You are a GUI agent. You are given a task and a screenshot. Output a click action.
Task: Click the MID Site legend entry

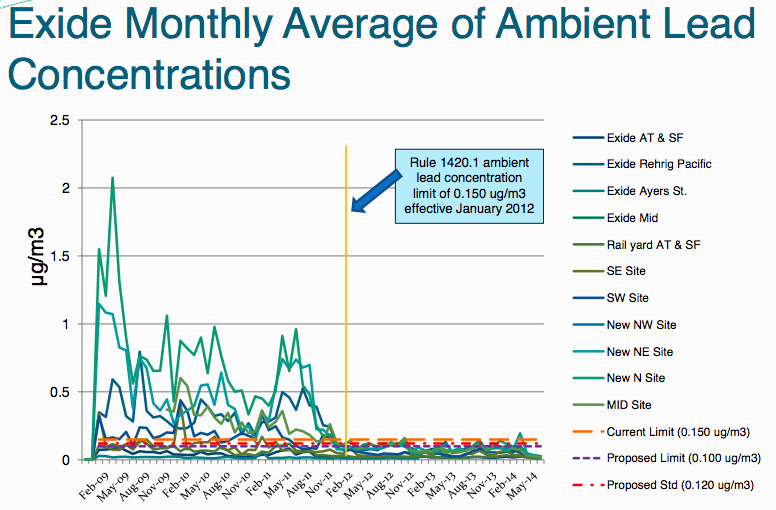click(x=629, y=405)
